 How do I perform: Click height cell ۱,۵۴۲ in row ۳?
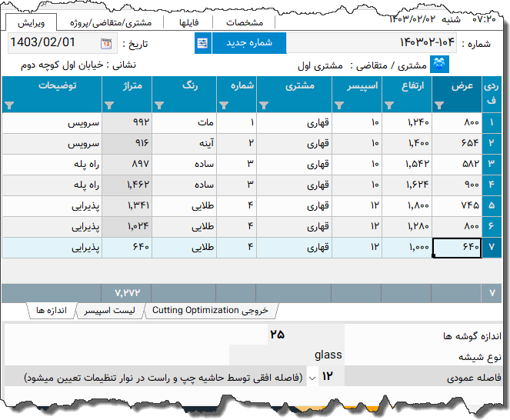[407, 164]
